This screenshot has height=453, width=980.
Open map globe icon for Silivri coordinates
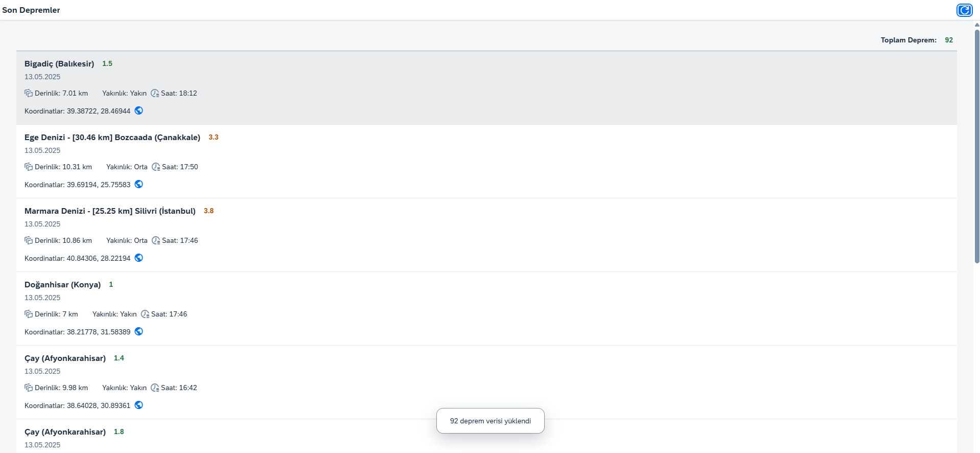138,258
